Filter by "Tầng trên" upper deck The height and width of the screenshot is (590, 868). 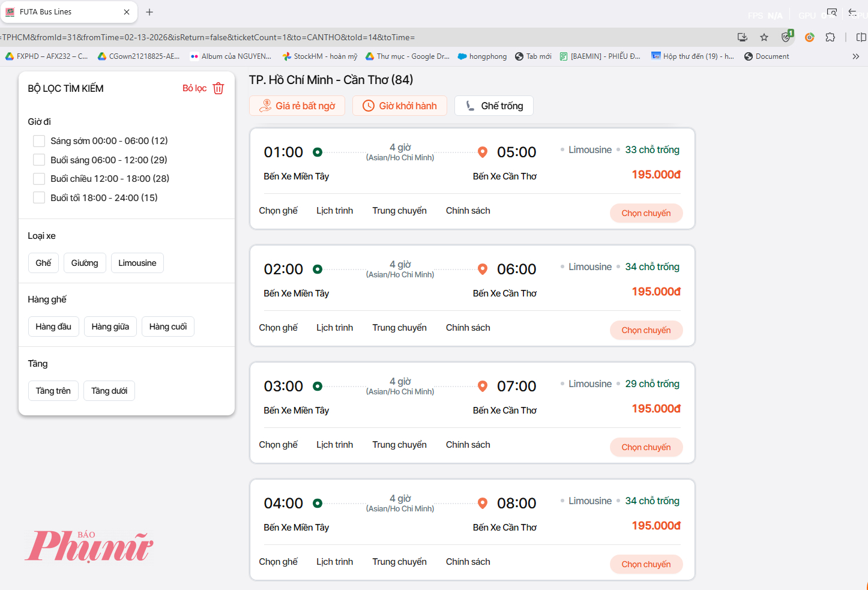click(x=53, y=391)
